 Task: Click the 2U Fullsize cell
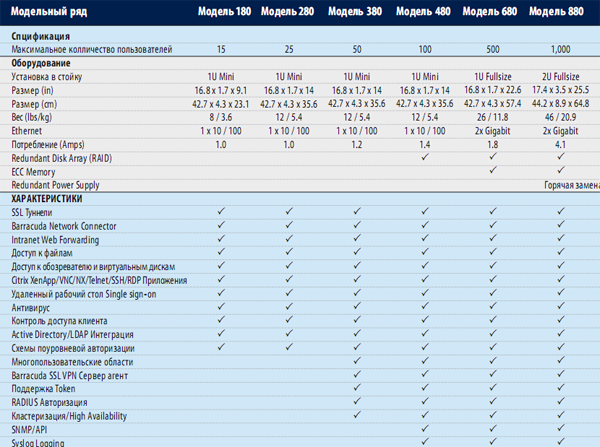[x=561, y=77]
